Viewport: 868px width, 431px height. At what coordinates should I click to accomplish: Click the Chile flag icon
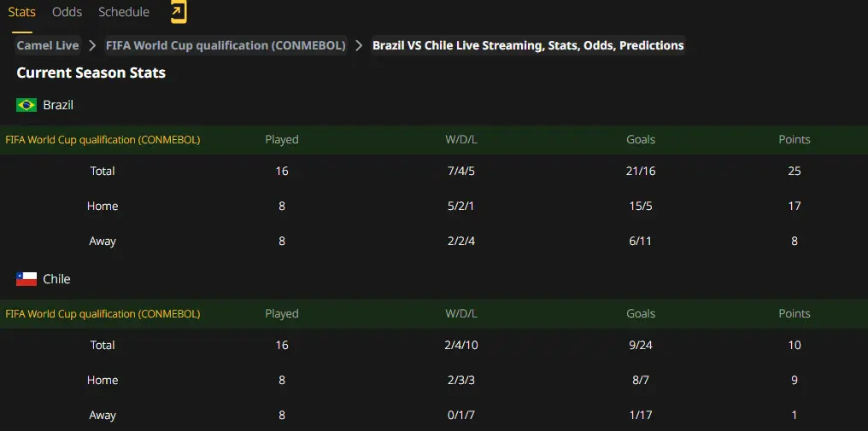[x=26, y=279]
